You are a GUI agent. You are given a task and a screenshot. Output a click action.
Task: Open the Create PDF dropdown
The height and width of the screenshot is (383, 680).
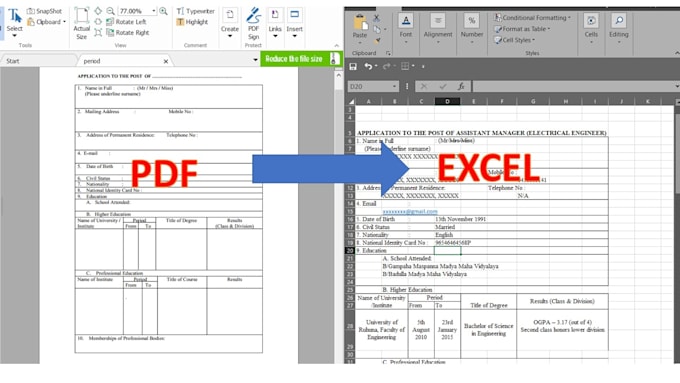point(230,23)
